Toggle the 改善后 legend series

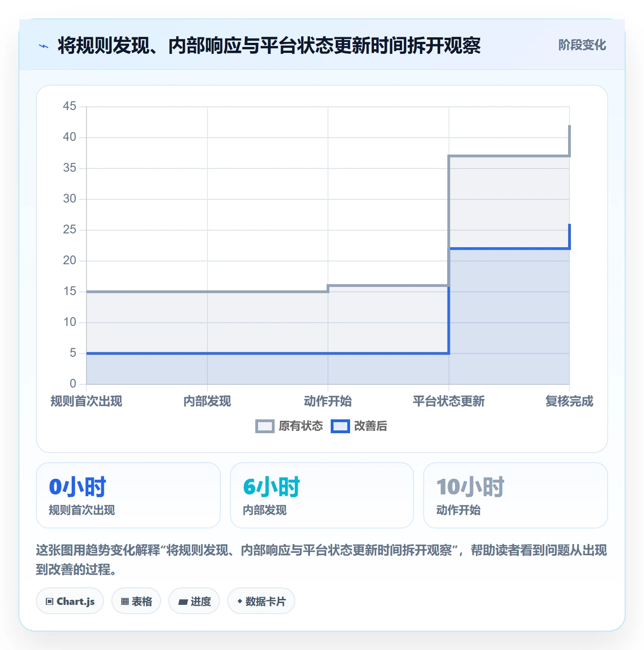point(359,426)
